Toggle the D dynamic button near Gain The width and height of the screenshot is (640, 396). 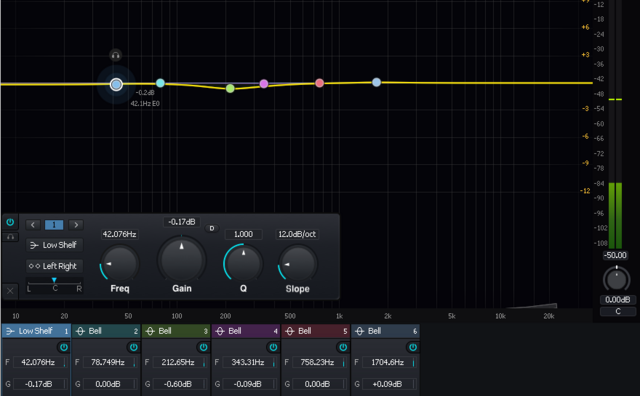(212, 229)
